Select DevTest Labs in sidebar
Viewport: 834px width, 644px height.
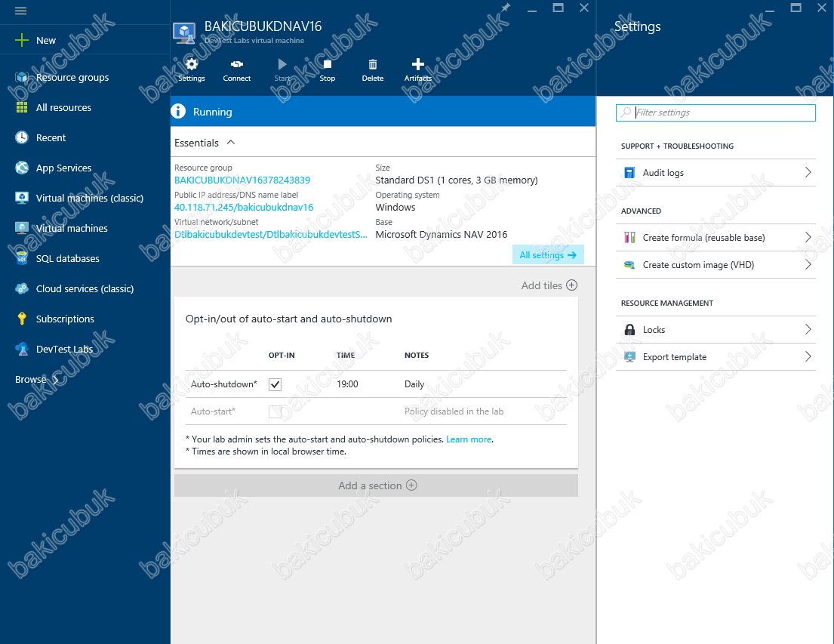pos(64,349)
